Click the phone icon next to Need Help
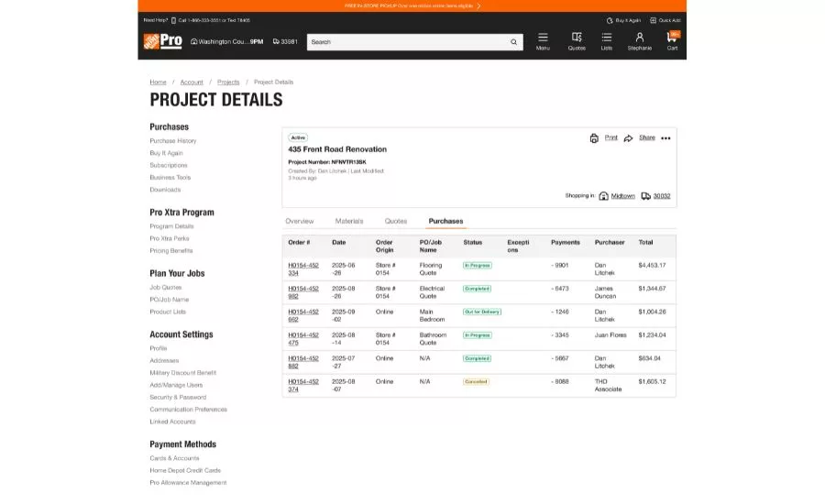 (173, 20)
